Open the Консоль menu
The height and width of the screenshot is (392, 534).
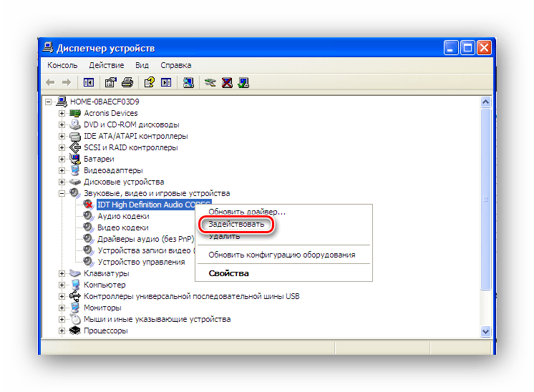[x=62, y=65]
